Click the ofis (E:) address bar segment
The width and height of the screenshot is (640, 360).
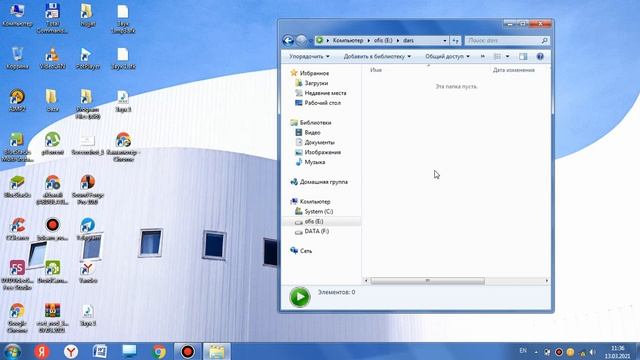pyautogui.click(x=383, y=40)
